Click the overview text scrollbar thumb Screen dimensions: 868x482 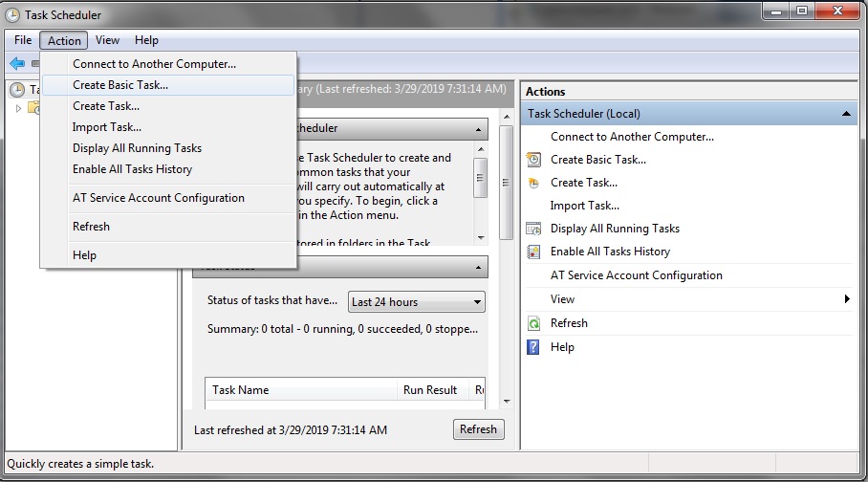point(481,178)
